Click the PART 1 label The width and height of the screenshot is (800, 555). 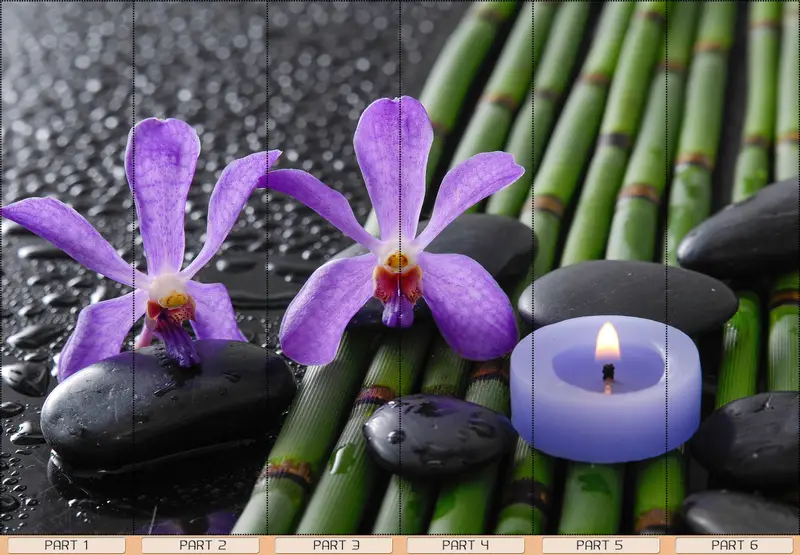pyautogui.click(x=66, y=545)
